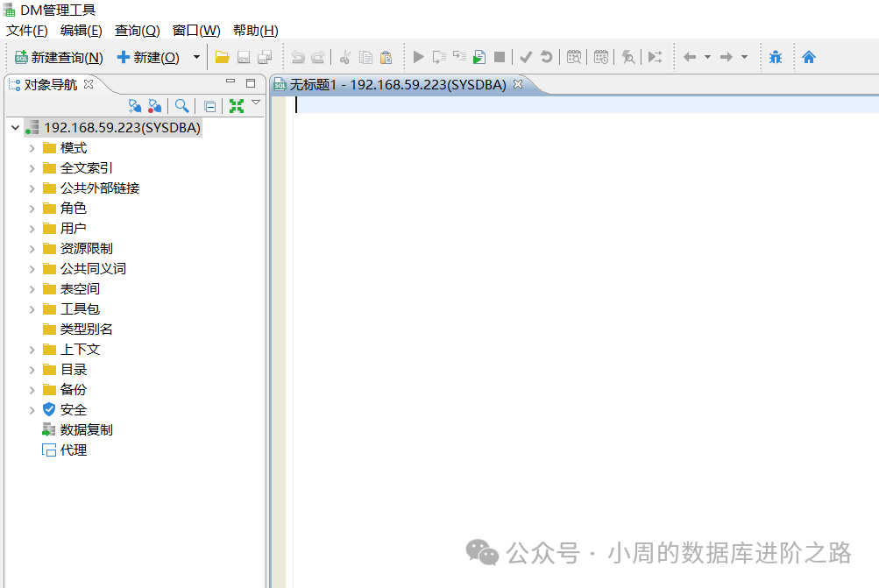Click the rollback arrow icon
The width and height of the screenshot is (879, 588).
[546, 57]
